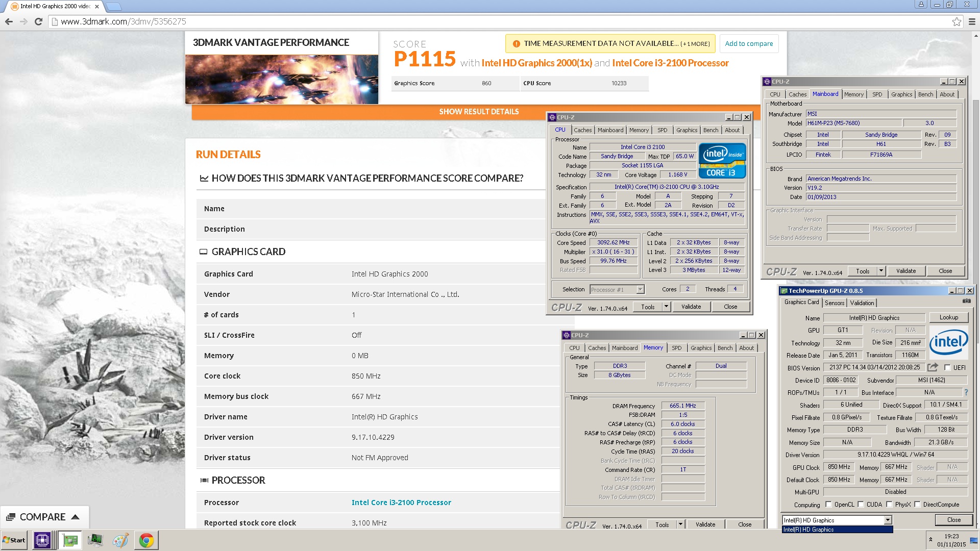Toggle the DirectCompute checkbox

[917, 505]
